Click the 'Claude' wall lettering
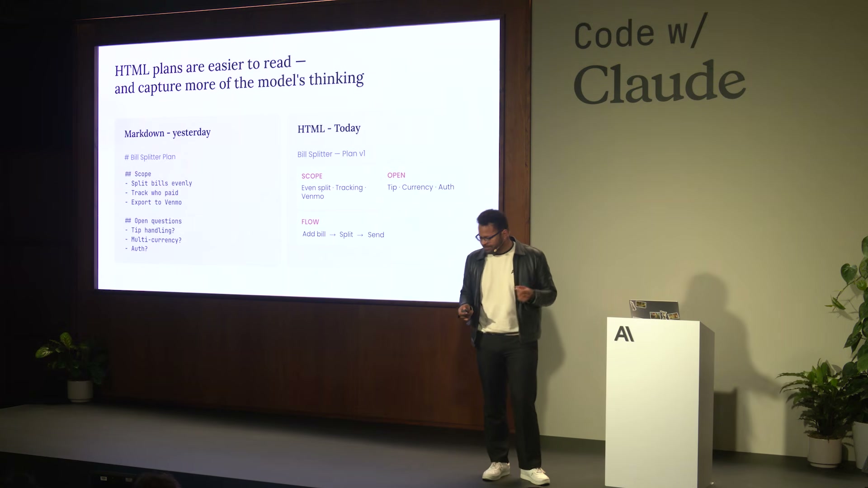The image size is (868, 488). coord(660,82)
